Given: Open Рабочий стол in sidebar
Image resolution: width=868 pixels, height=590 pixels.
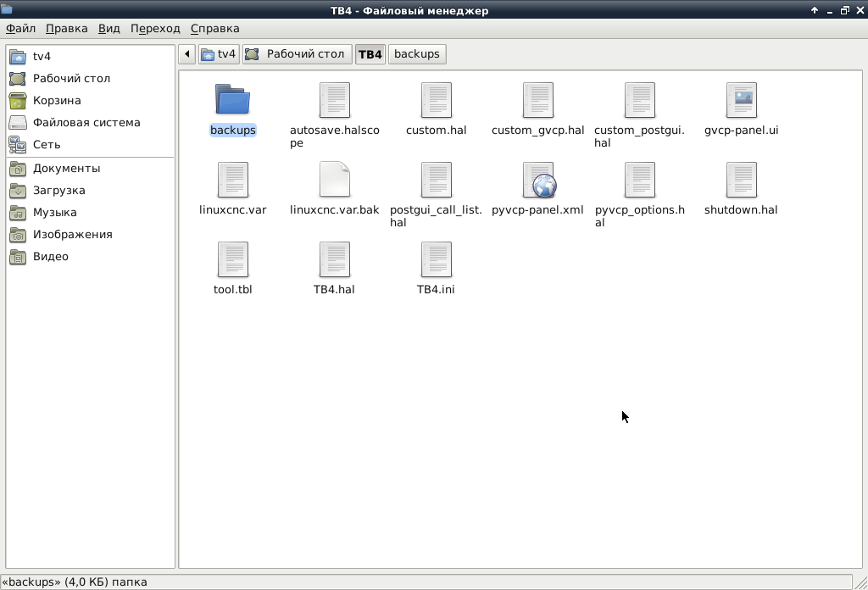Looking at the screenshot, I should tap(90, 79).
